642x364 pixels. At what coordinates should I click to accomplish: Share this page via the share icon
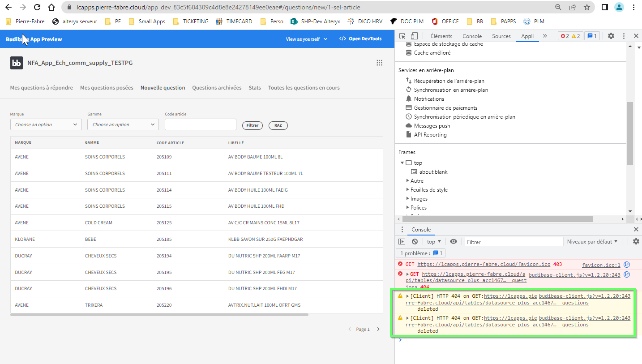point(573,7)
